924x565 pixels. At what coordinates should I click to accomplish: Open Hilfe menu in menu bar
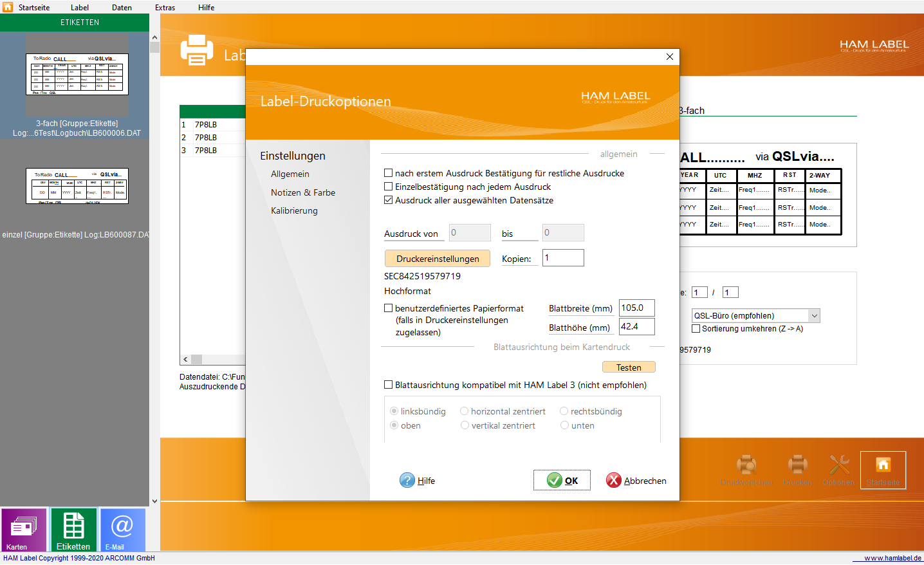[x=207, y=8]
